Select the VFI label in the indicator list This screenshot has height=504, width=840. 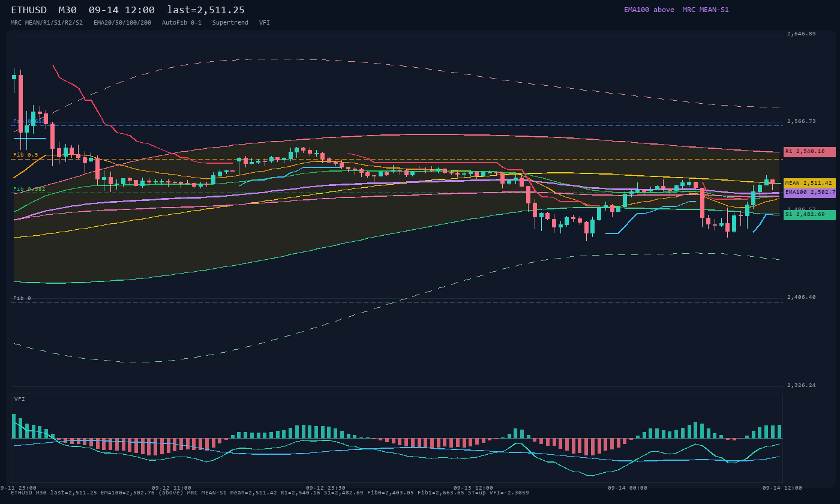click(x=265, y=23)
